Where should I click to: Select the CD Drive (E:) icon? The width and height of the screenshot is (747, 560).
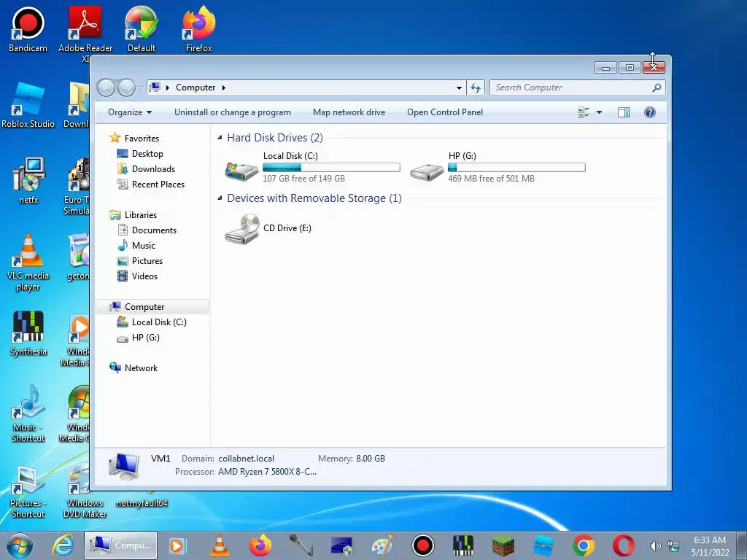coord(242,228)
